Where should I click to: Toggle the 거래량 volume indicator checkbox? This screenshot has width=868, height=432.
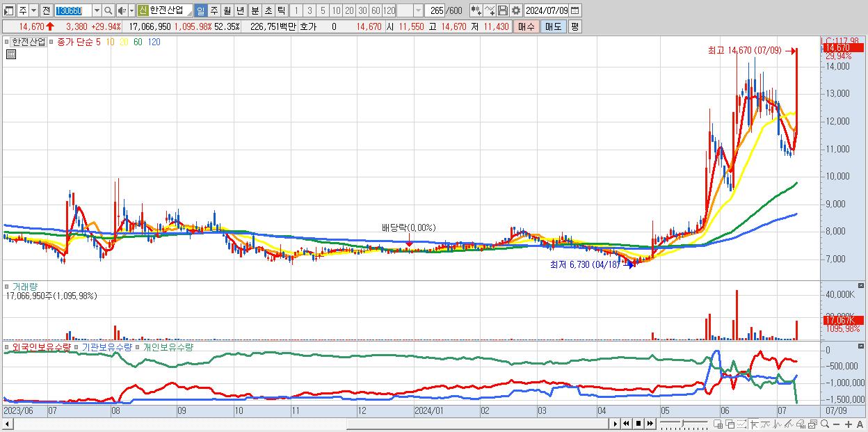click(x=8, y=286)
